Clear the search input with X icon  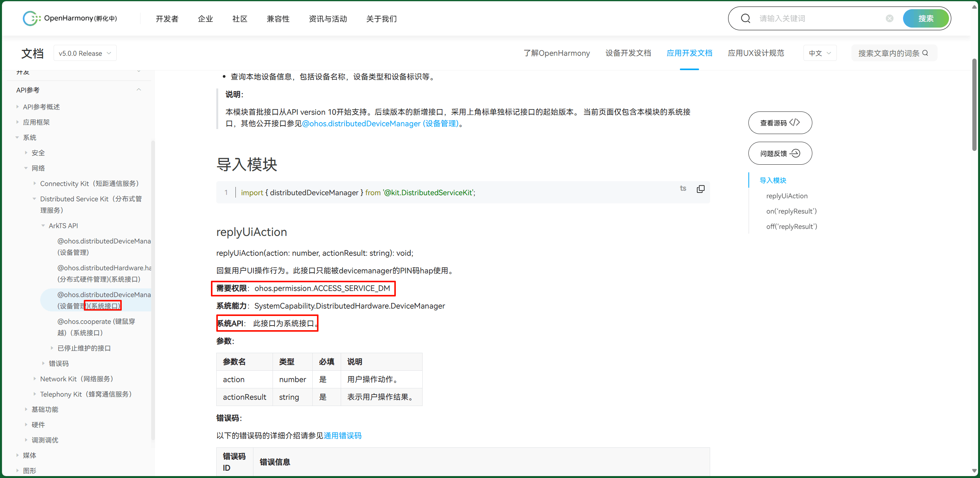890,18
